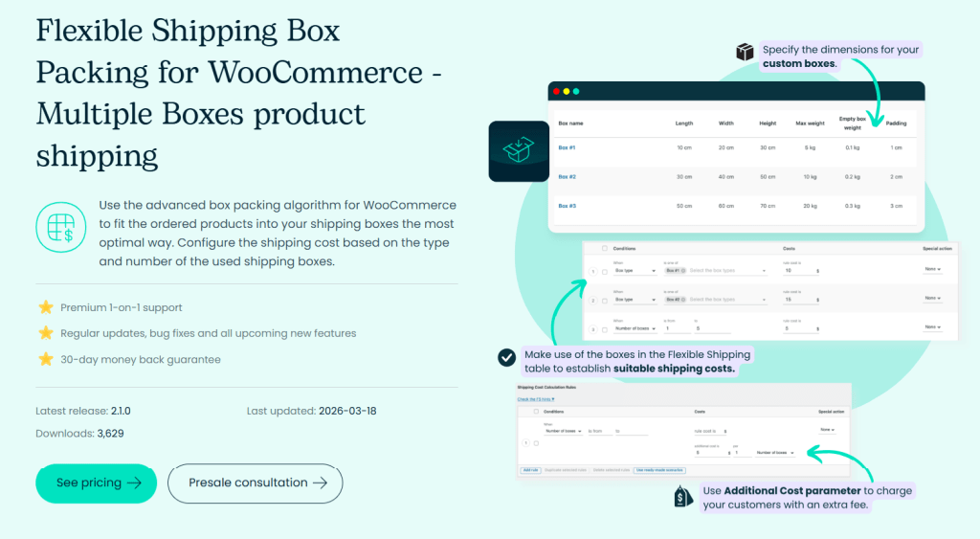Click the 70 cm height cell
The image size is (980, 539).
click(768, 206)
